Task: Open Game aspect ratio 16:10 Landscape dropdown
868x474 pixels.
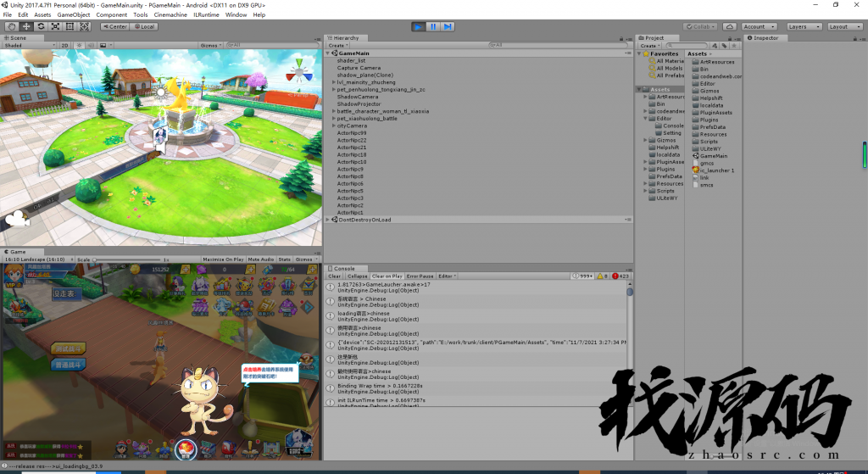Action: pyautogui.click(x=37, y=259)
